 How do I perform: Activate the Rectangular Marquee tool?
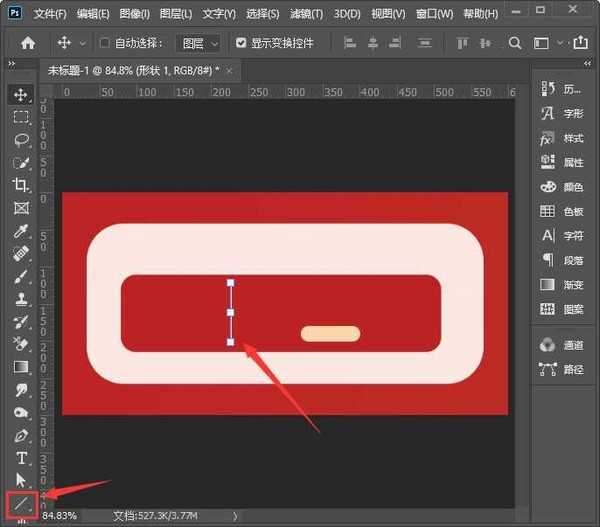21,116
